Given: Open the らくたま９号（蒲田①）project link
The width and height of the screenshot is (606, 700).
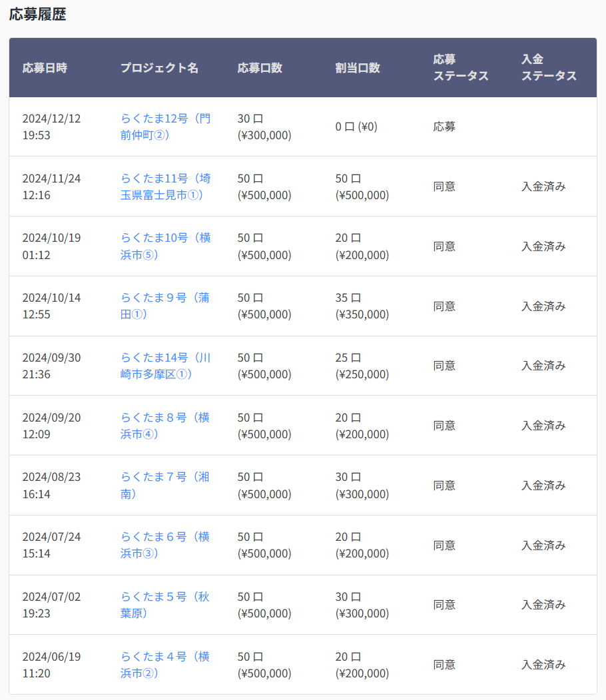Looking at the screenshot, I should pyautogui.click(x=164, y=306).
